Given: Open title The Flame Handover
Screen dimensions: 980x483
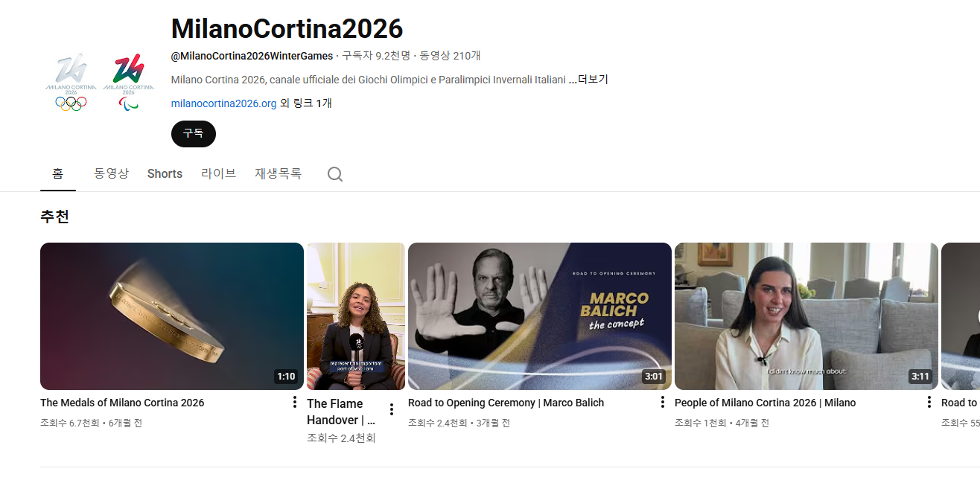Looking at the screenshot, I should point(343,412).
